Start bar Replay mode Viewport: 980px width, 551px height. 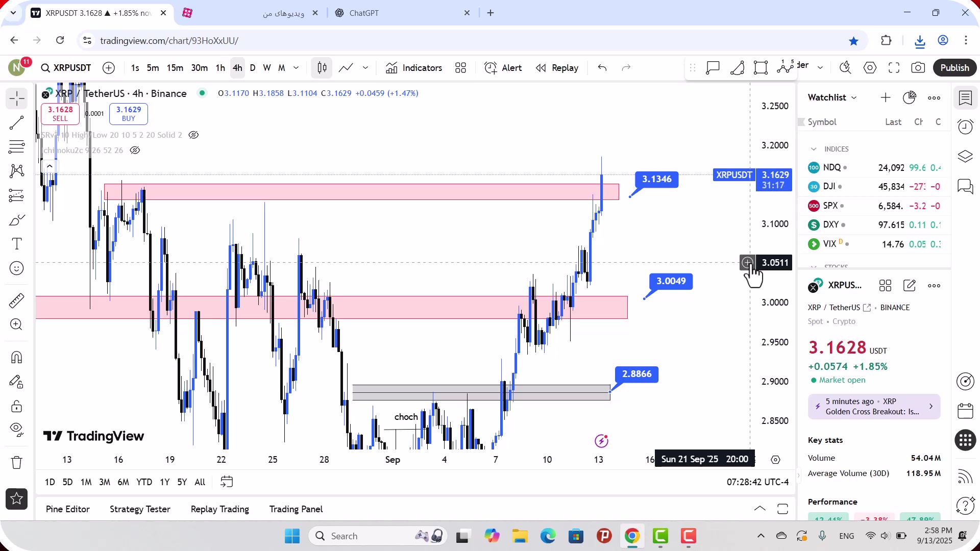pos(557,68)
